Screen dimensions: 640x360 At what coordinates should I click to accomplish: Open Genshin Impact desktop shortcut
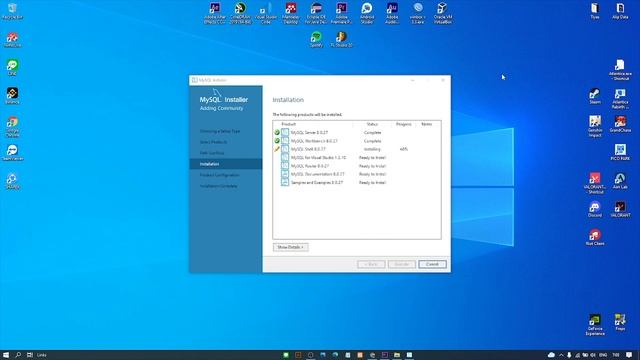pos(595,126)
